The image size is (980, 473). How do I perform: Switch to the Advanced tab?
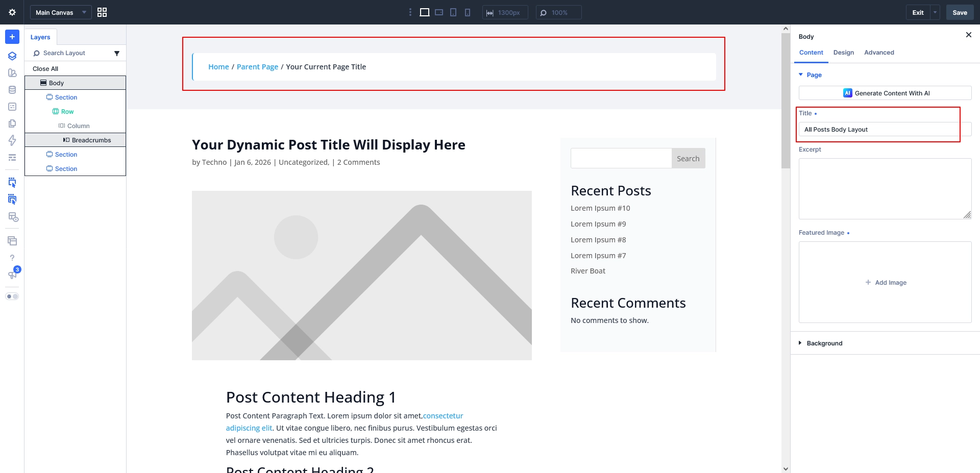pyautogui.click(x=879, y=53)
